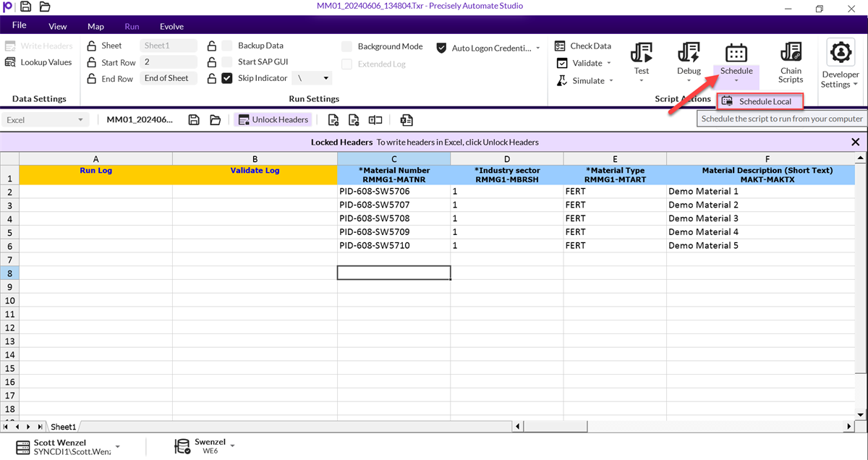
Task: Go to previous sheet with arrow
Action: click(18, 427)
